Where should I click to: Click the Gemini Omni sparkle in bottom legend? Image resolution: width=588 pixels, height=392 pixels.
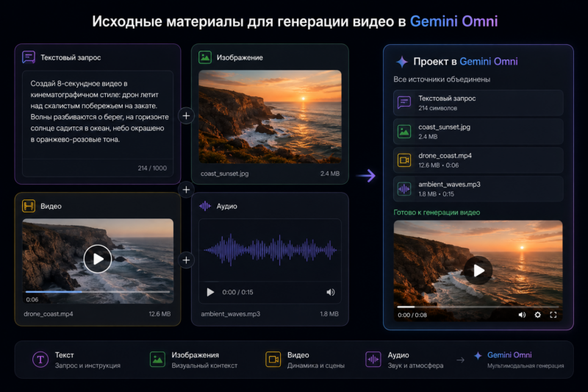pyautogui.click(x=478, y=355)
